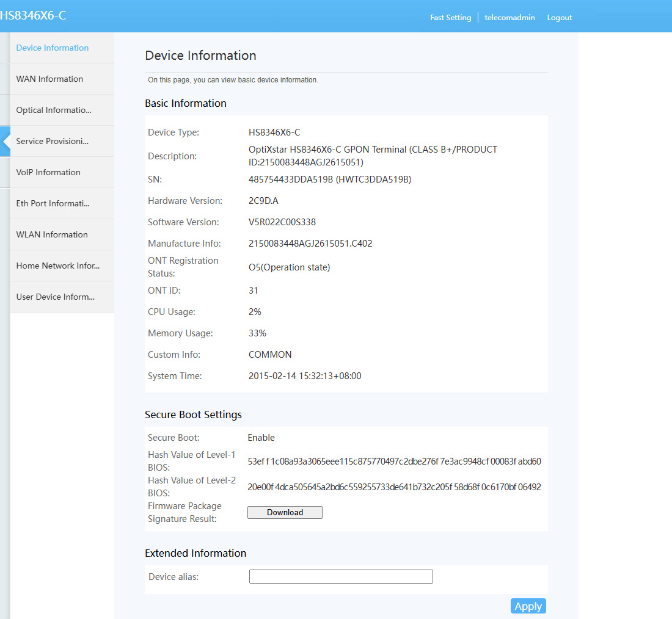
Task: Open WAN Information page
Action: coord(49,79)
